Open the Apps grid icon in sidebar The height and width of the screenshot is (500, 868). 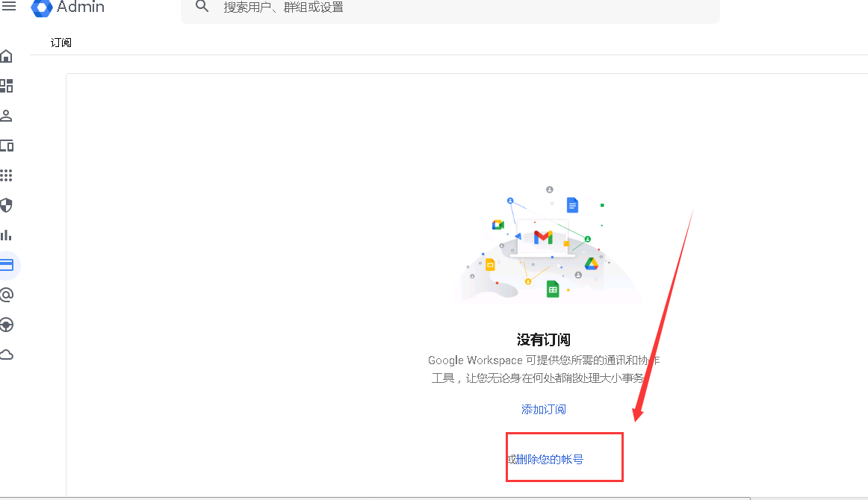7,175
